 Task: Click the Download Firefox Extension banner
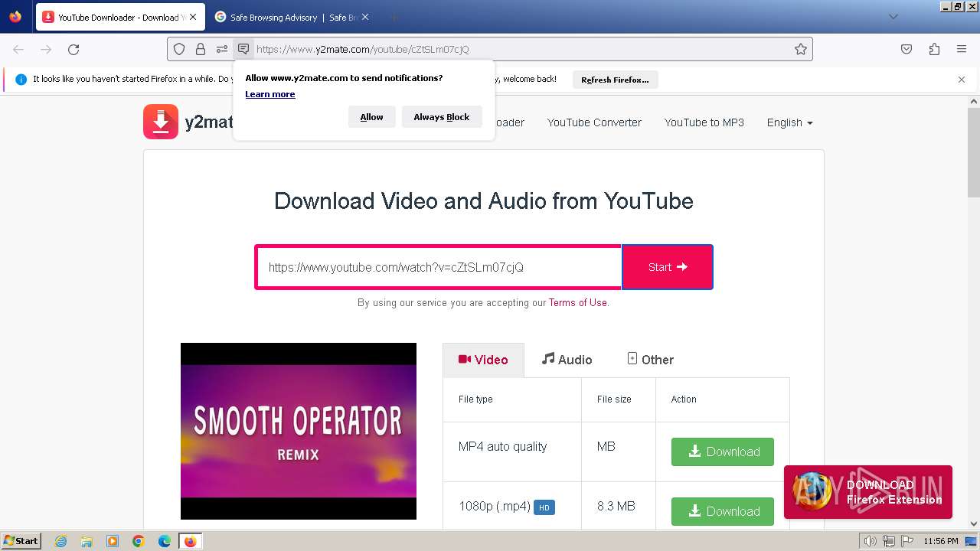(x=868, y=492)
